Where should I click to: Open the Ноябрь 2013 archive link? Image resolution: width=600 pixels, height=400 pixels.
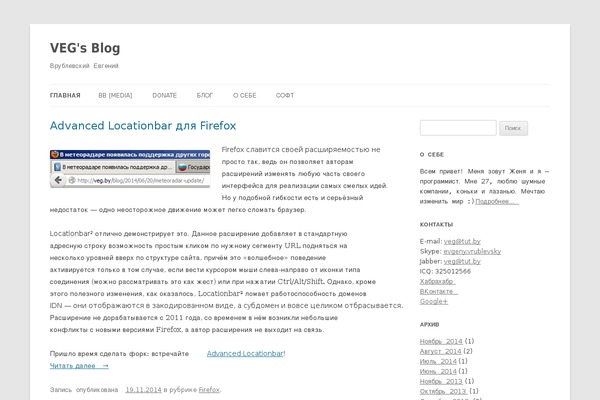[441, 381]
